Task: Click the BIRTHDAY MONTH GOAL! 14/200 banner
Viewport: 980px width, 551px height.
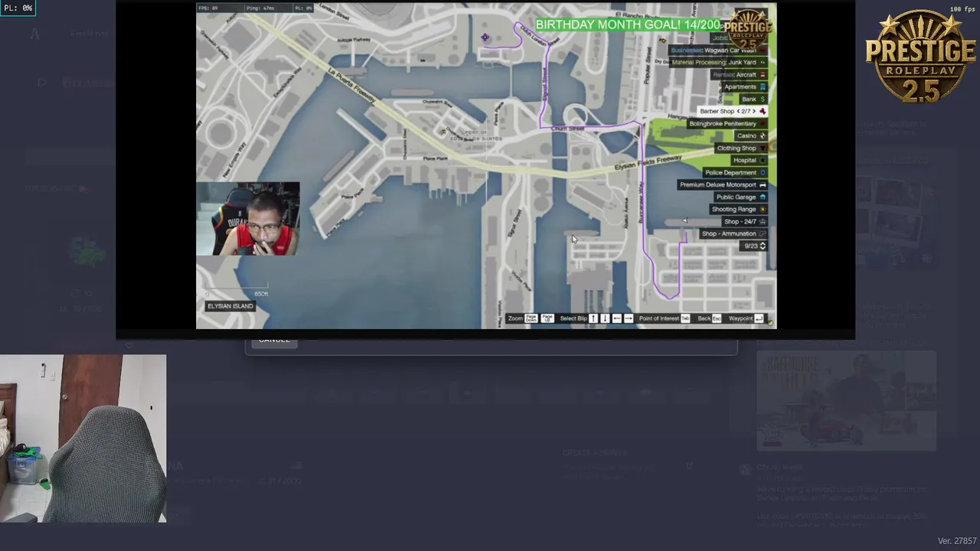Action: [628, 24]
